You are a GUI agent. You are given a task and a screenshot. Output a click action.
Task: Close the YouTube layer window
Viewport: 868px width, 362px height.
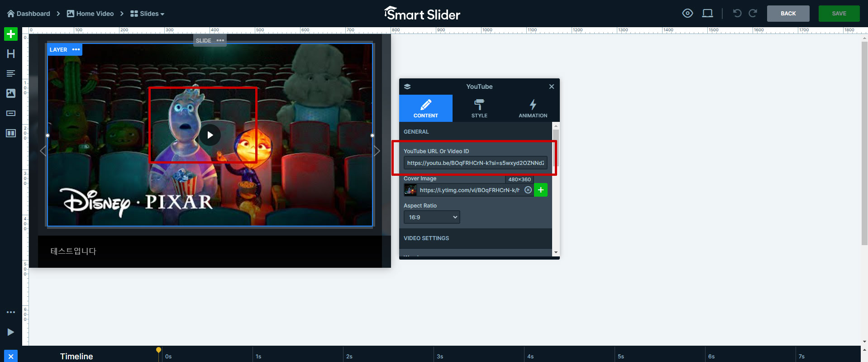(x=552, y=87)
